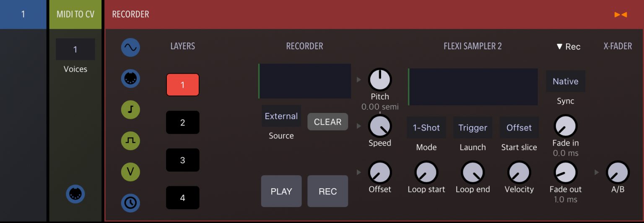Open the Trigger launch selector

tap(473, 128)
